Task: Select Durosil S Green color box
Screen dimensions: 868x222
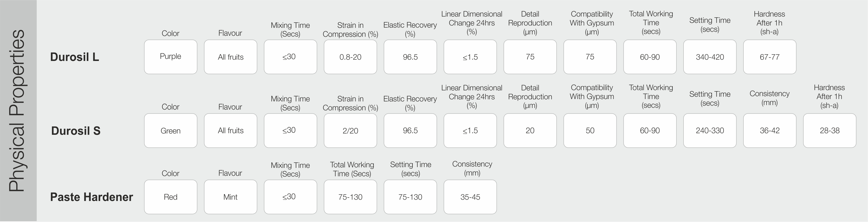Action: [x=170, y=131]
